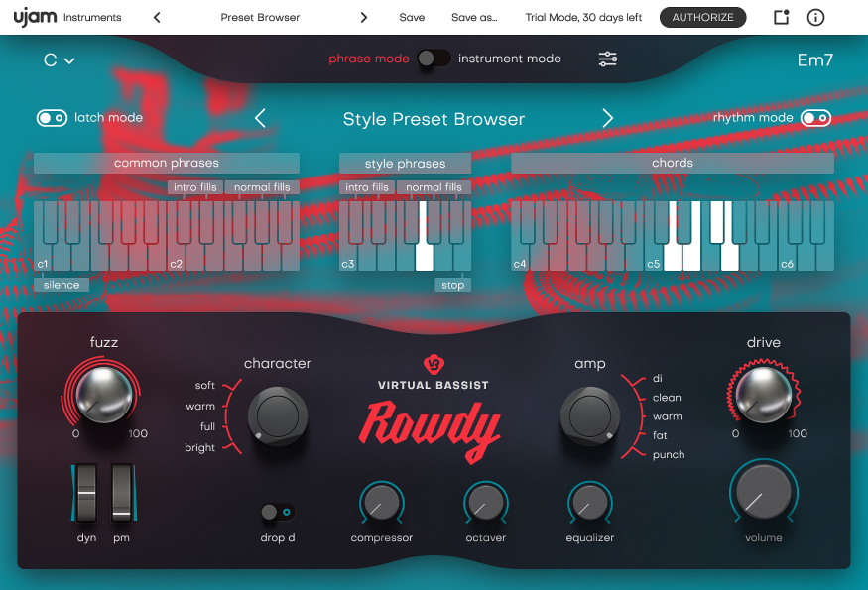
Task: Select the common phrases section header
Action: [167, 163]
